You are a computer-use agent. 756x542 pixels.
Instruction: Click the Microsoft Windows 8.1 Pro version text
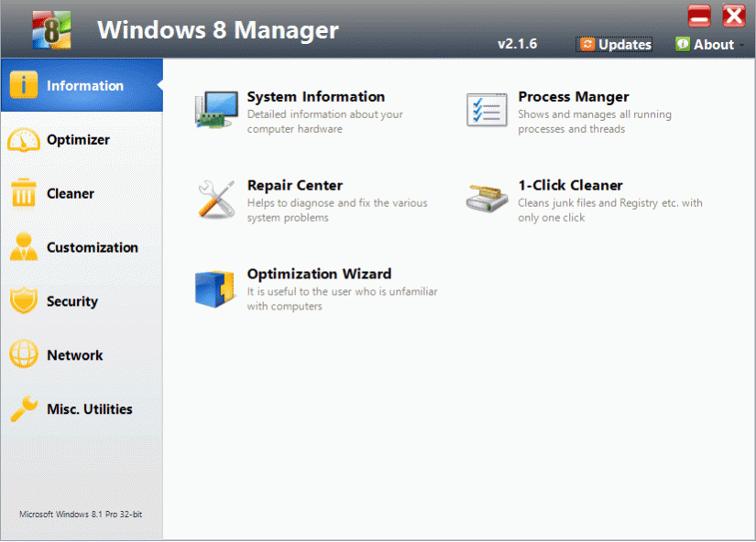pos(80,515)
